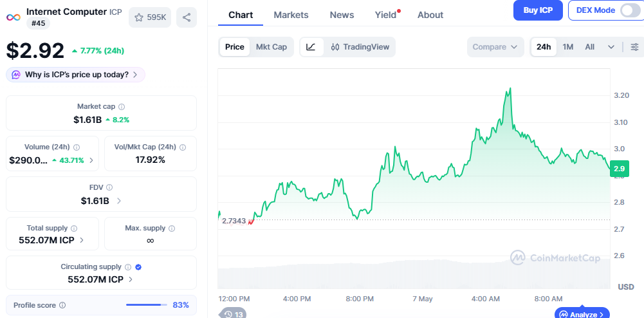Open the Markets tab
Viewport: 644px width, 318px height.
(291, 15)
